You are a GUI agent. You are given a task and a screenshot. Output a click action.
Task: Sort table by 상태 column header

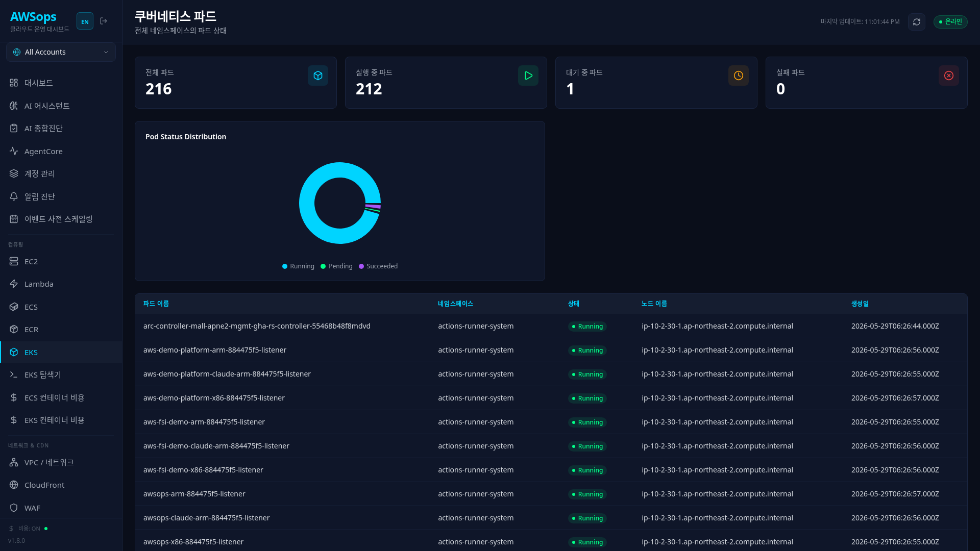pyautogui.click(x=574, y=304)
